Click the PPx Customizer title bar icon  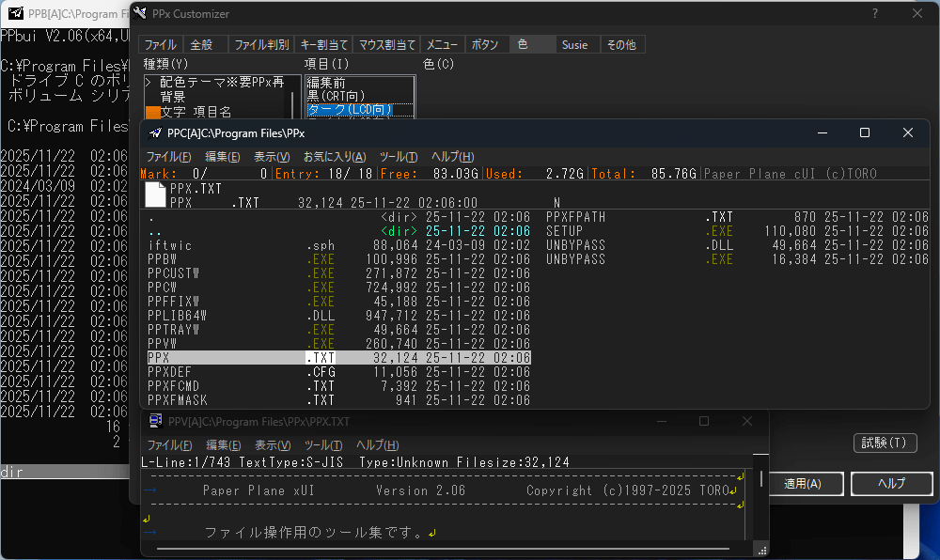tap(140, 13)
